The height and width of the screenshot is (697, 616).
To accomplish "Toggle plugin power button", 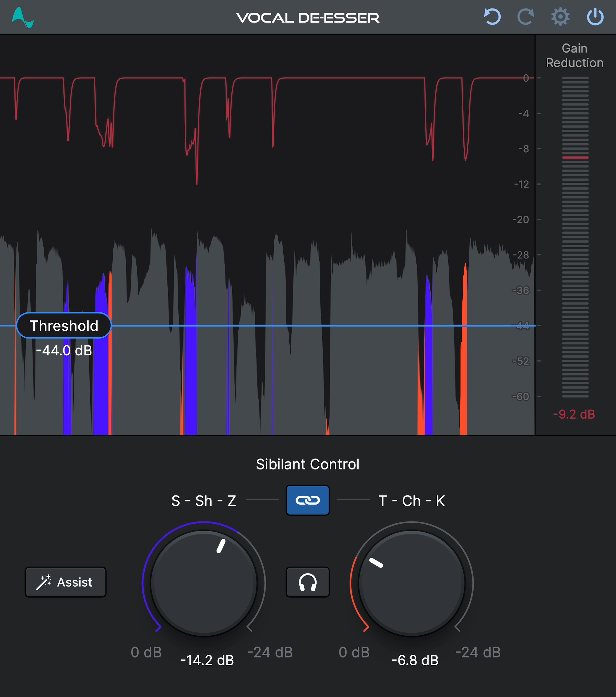I will [x=595, y=17].
